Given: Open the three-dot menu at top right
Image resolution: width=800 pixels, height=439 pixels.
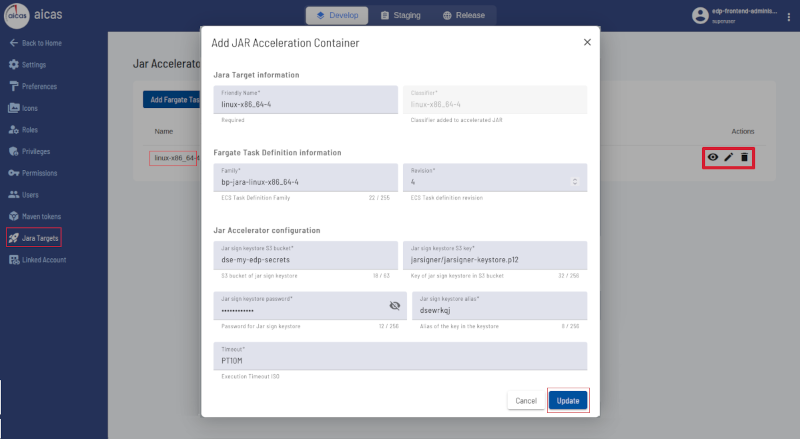Looking at the screenshot, I should tap(789, 17).
